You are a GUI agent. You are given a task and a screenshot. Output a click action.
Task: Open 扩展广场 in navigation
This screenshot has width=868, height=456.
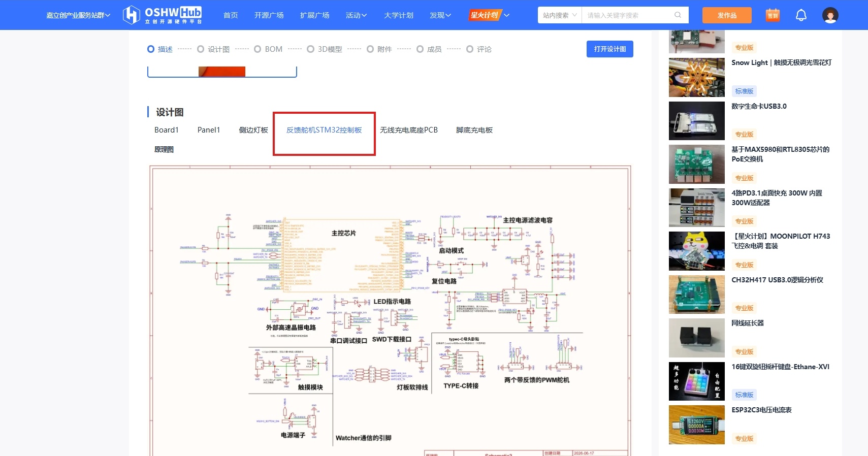315,15
